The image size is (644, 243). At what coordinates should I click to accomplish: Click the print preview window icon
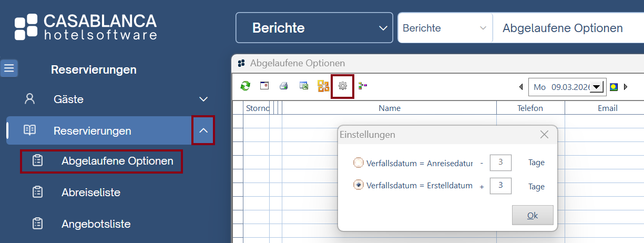264,86
